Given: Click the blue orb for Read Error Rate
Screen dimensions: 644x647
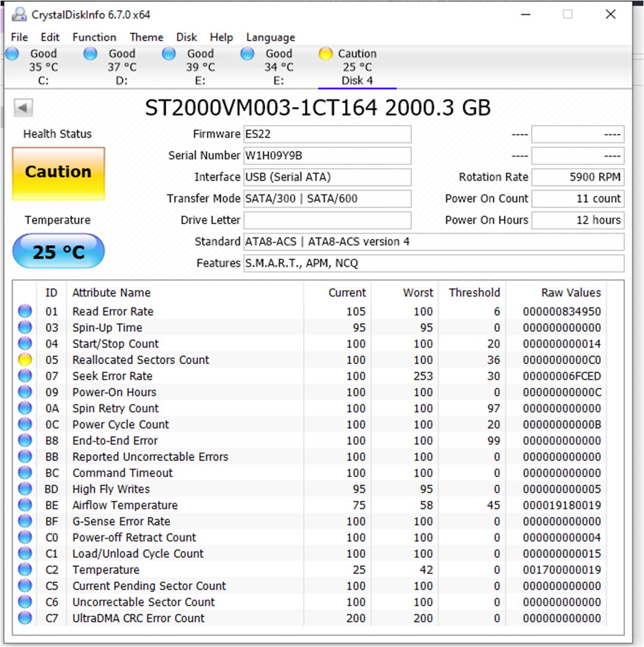Looking at the screenshot, I should tap(25, 311).
